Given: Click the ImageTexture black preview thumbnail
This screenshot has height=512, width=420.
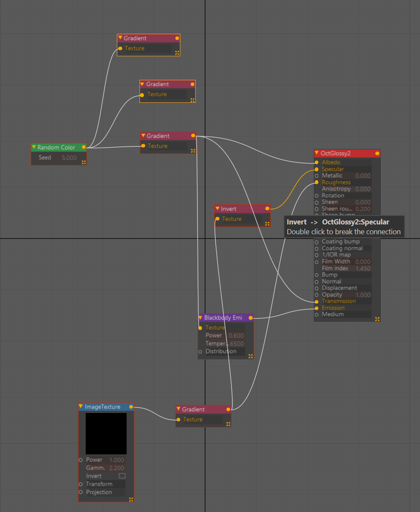Looking at the screenshot, I should (x=106, y=433).
